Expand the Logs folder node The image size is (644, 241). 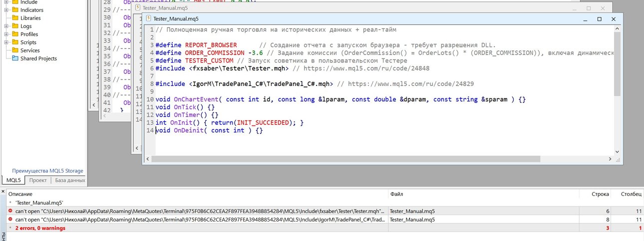click(6, 26)
